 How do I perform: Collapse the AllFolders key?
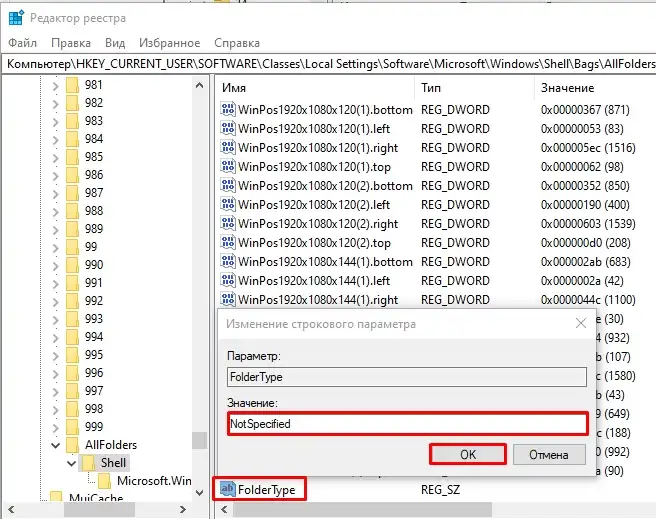(x=55, y=445)
